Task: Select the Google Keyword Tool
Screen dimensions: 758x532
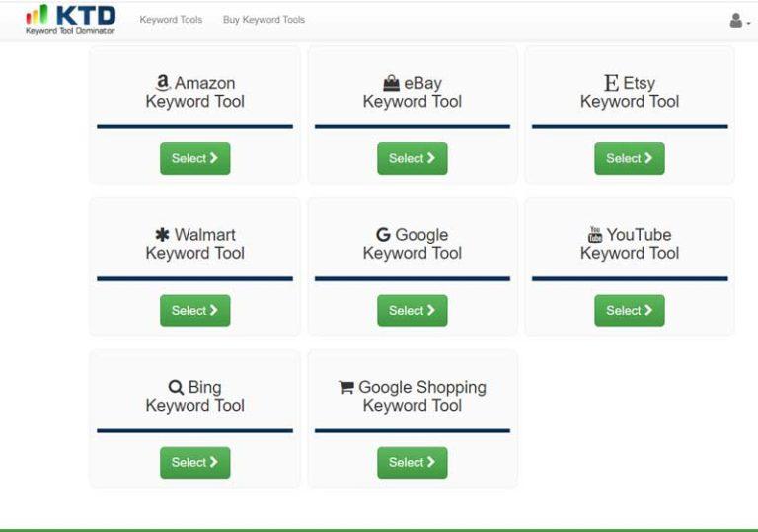Action: coord(413,311)
